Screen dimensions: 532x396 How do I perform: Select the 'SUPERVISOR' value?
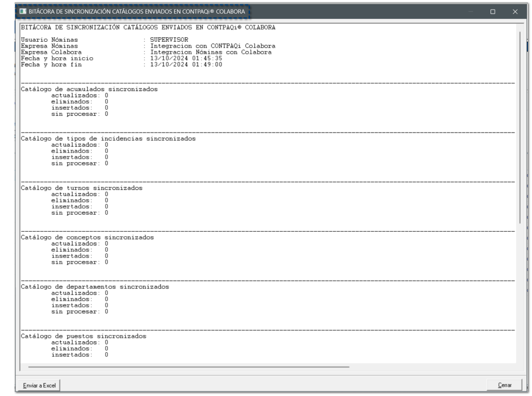click(169, 40)
